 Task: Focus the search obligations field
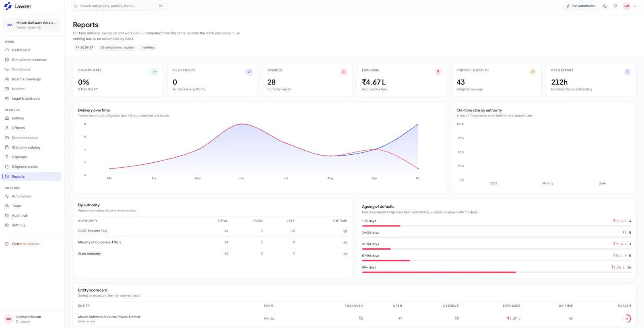point(120,6)
